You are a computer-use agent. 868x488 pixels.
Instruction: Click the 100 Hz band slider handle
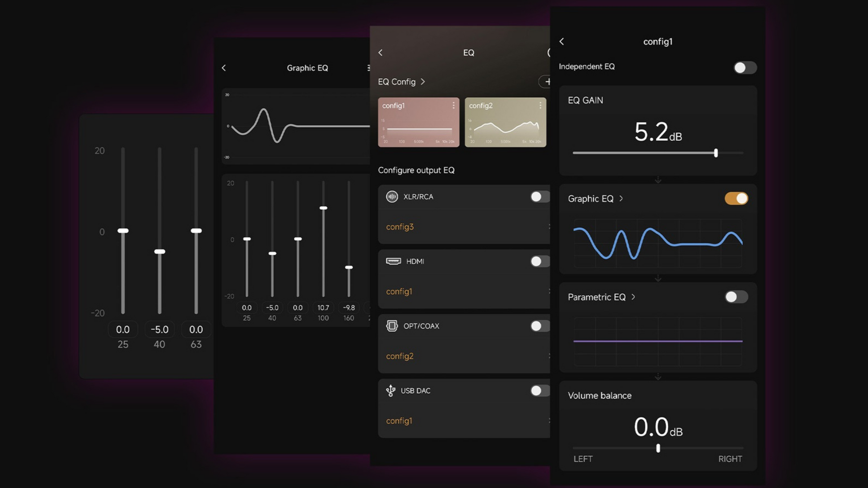[x=323, y=208]
